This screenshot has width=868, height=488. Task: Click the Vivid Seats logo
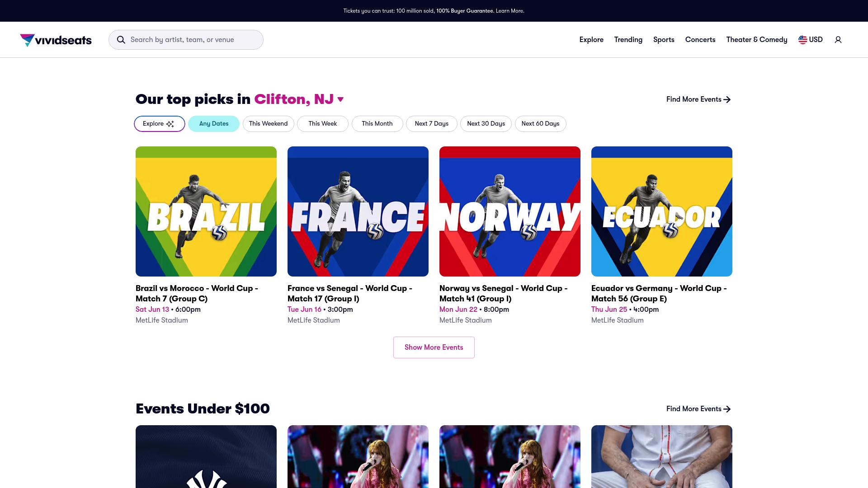click(x=56, y=40)
